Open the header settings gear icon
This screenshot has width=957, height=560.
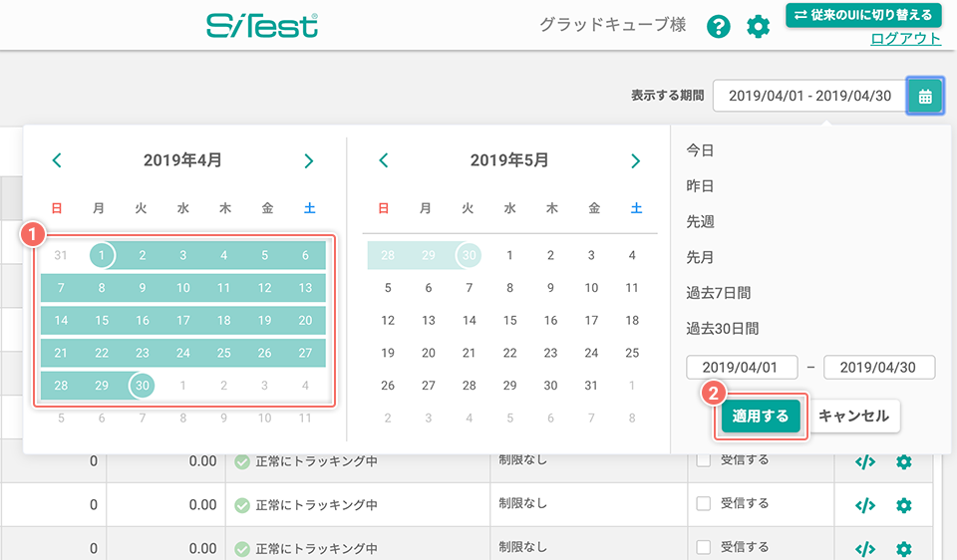[758, 26]
